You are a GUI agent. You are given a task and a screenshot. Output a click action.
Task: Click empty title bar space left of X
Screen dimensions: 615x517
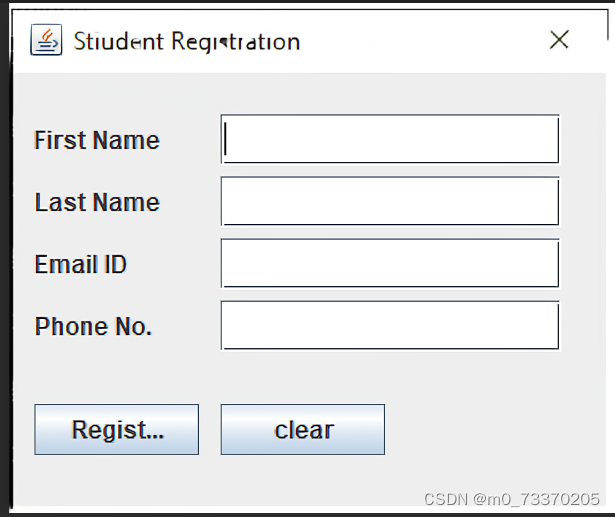click(x=430, y=41)
